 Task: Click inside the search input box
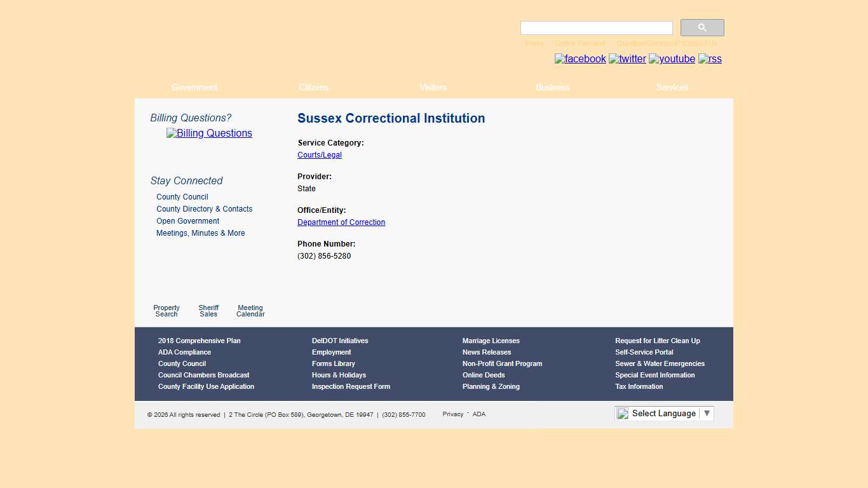[595, 27]
